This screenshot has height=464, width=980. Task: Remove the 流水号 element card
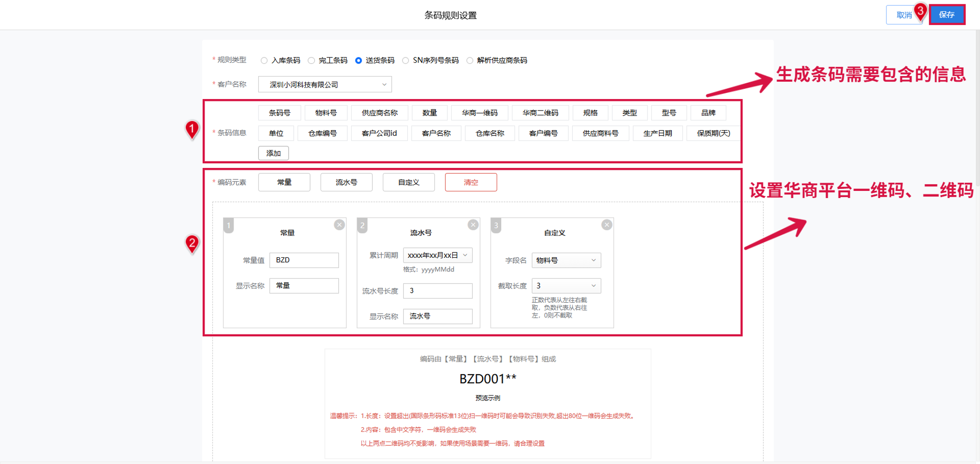click(473, 225)
